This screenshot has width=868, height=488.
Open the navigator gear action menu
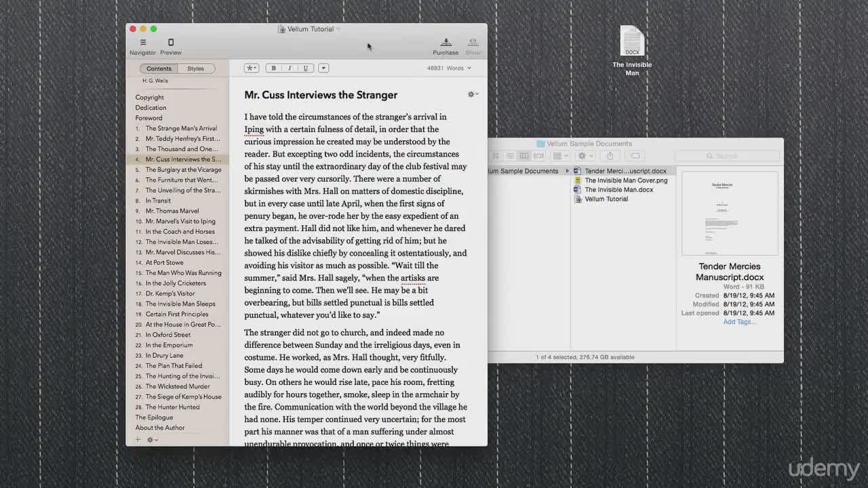pyautogui.click(x=152, y=440)
